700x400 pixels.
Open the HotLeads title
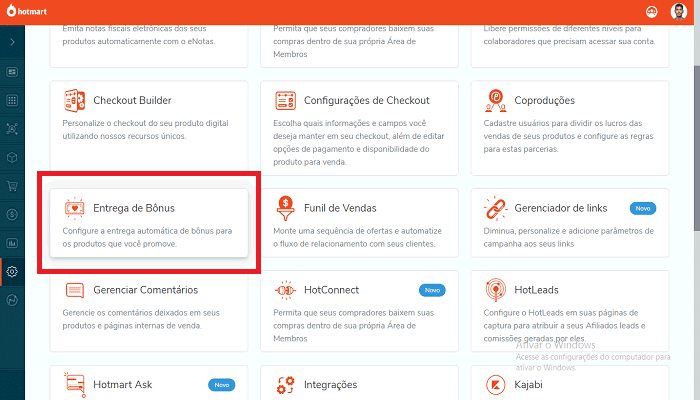click(536, 290)
